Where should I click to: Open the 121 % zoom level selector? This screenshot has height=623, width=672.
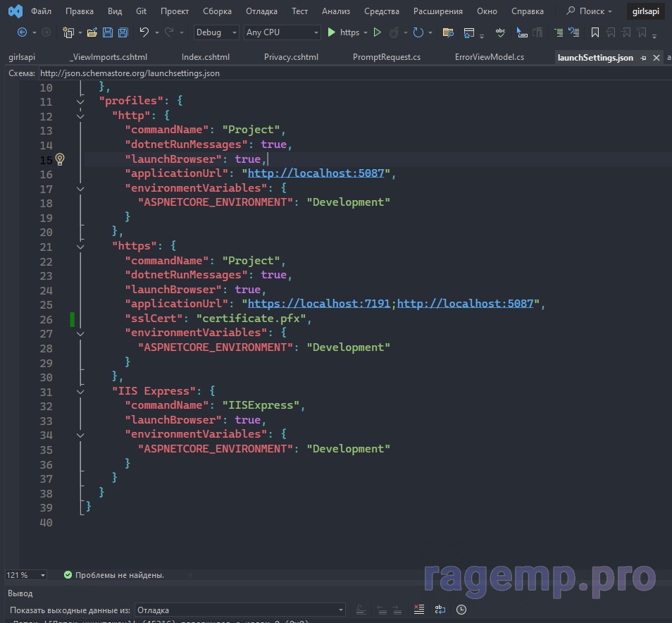[x=26, y=575]
